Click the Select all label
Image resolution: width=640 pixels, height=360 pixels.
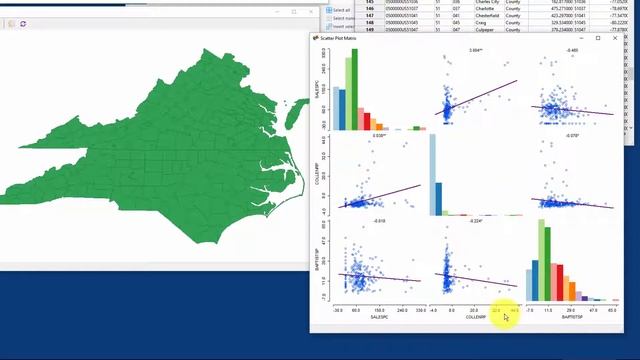pyautogui.click(x=341, y=10)
